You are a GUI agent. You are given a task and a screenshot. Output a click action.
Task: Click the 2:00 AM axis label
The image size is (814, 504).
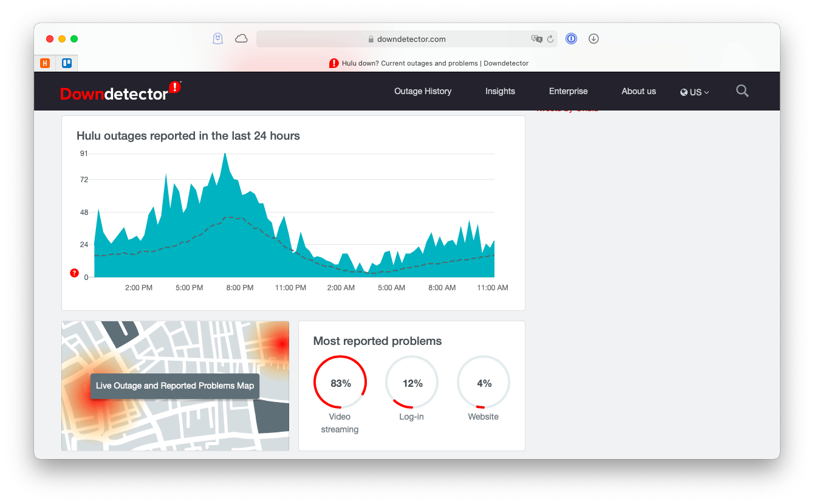point(341,288)
